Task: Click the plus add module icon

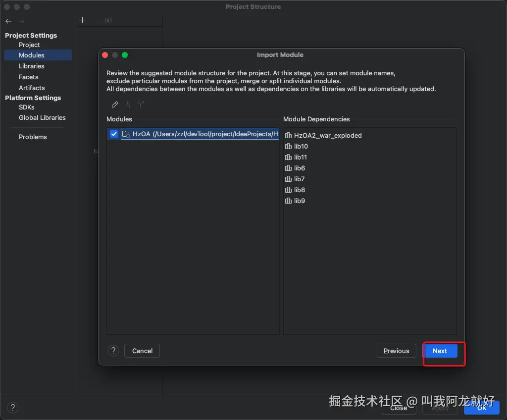Action: 83,20
